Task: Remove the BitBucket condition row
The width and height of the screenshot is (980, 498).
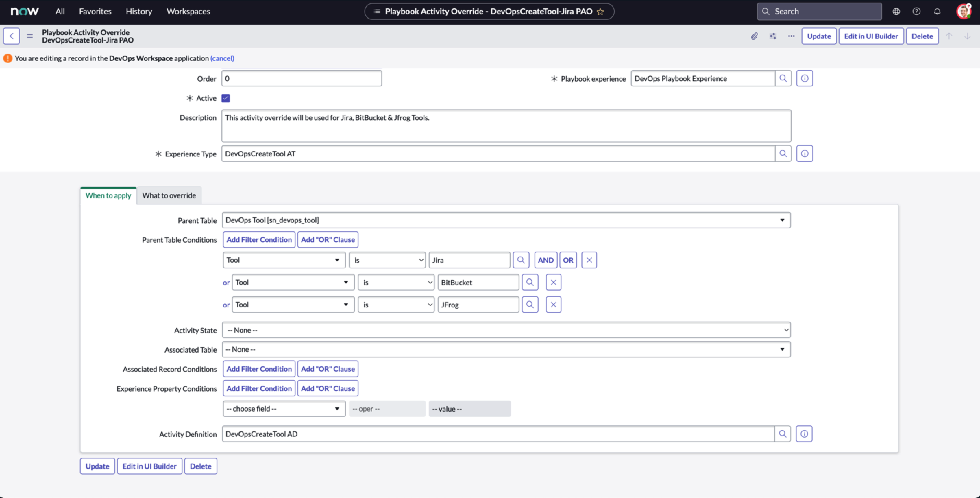Action: point(553,283)
